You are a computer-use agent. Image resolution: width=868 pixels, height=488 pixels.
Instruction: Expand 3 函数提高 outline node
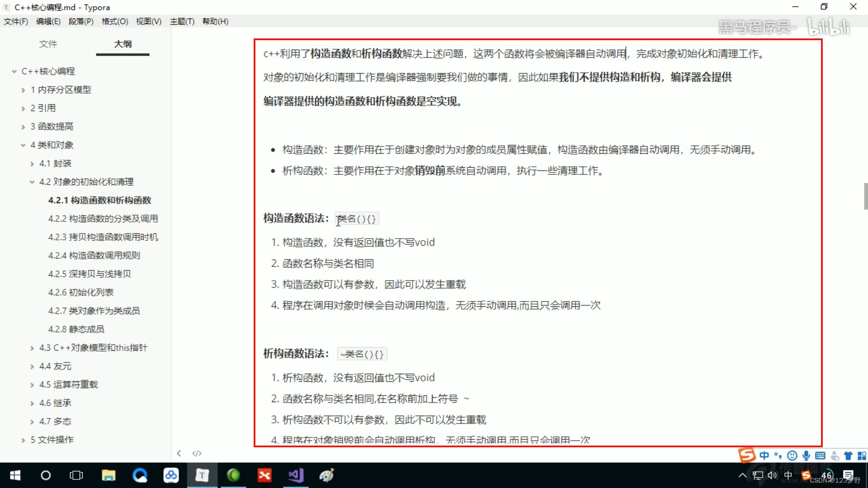[x=23, y=127]
